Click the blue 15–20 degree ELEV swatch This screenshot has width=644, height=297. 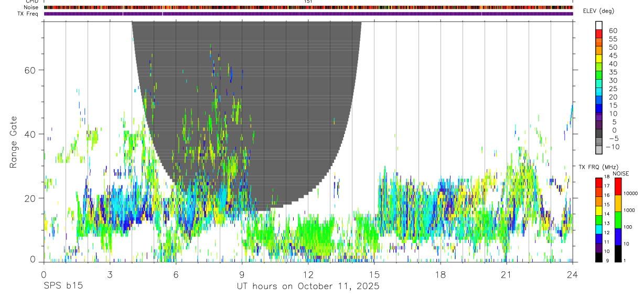click(599, 101)
